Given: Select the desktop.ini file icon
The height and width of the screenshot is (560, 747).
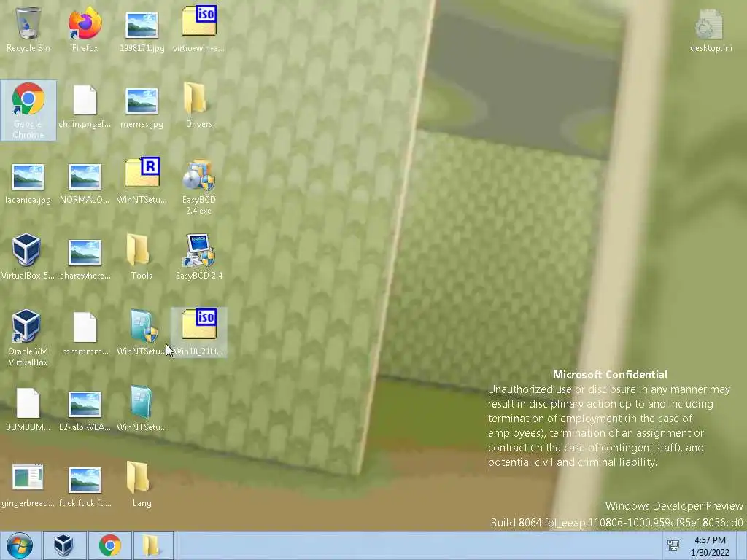Looking at the screenshot, I should pos(711,31).
